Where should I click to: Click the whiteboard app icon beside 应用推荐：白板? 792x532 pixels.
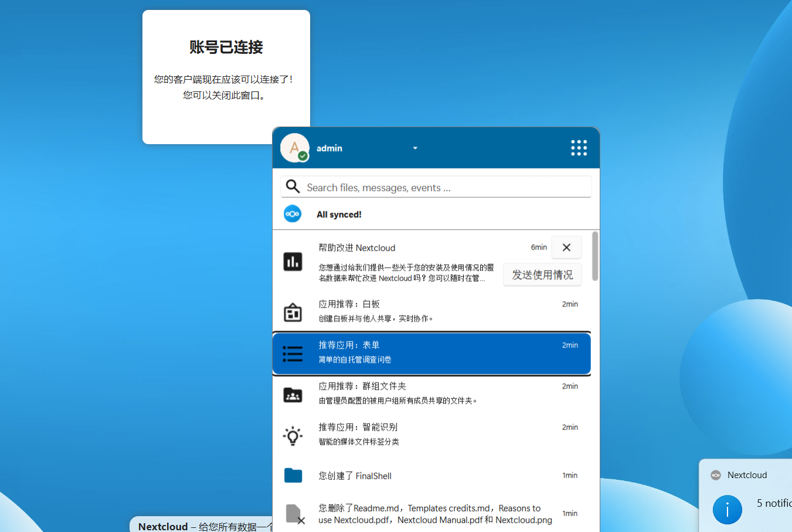293,312
